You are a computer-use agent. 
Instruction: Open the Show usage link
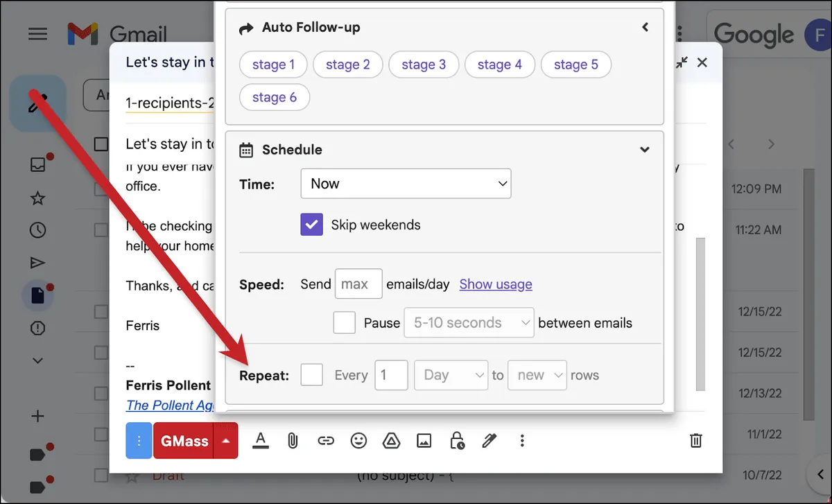click(x=496, y=284)
